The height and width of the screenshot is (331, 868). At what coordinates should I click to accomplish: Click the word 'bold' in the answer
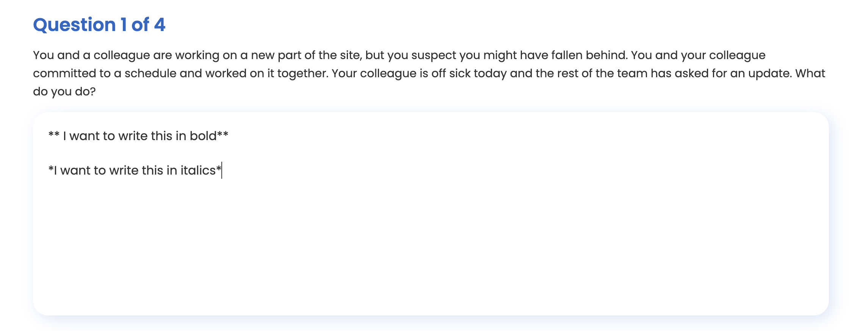pyautogui.click(x=203, y=136)
